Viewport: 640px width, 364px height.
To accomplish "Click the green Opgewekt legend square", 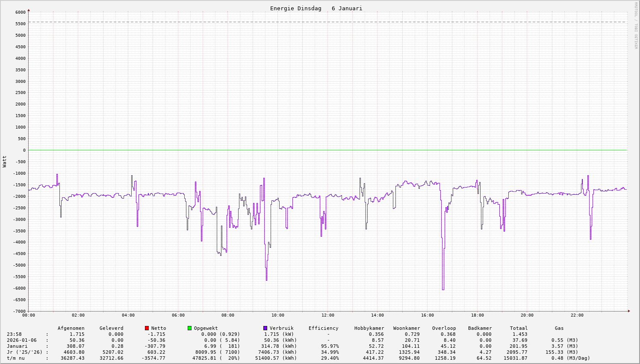I will tap(189, 328).
